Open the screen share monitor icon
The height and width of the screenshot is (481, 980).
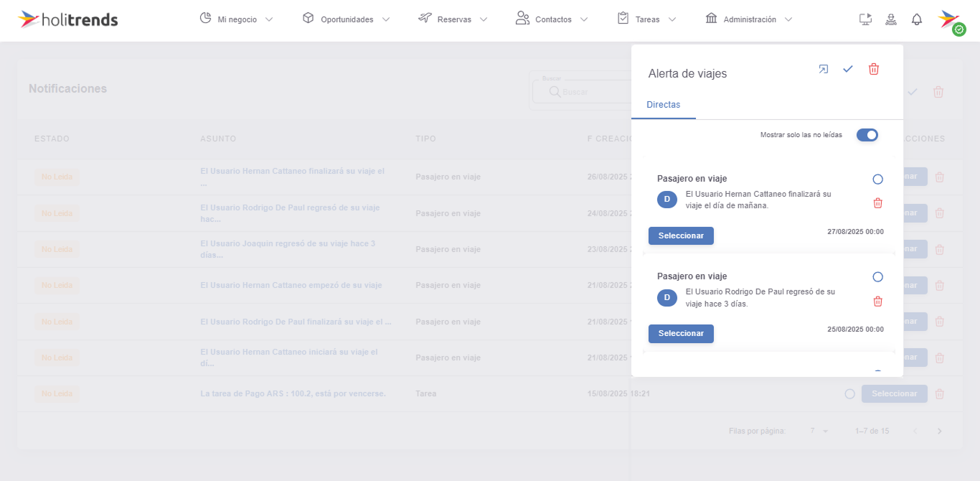click(865, 19)
